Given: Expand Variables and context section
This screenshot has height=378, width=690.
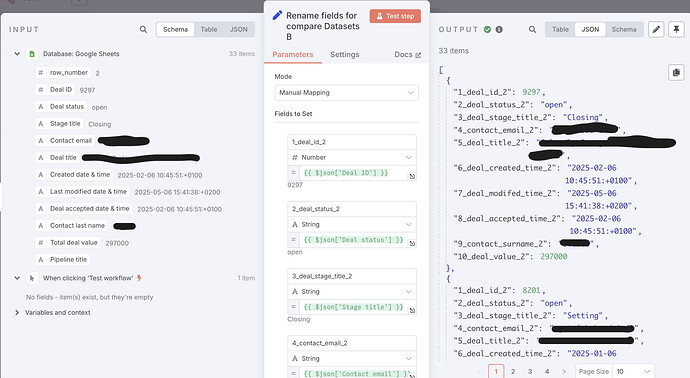Looking at the screenshot, I should coord(17,312).
